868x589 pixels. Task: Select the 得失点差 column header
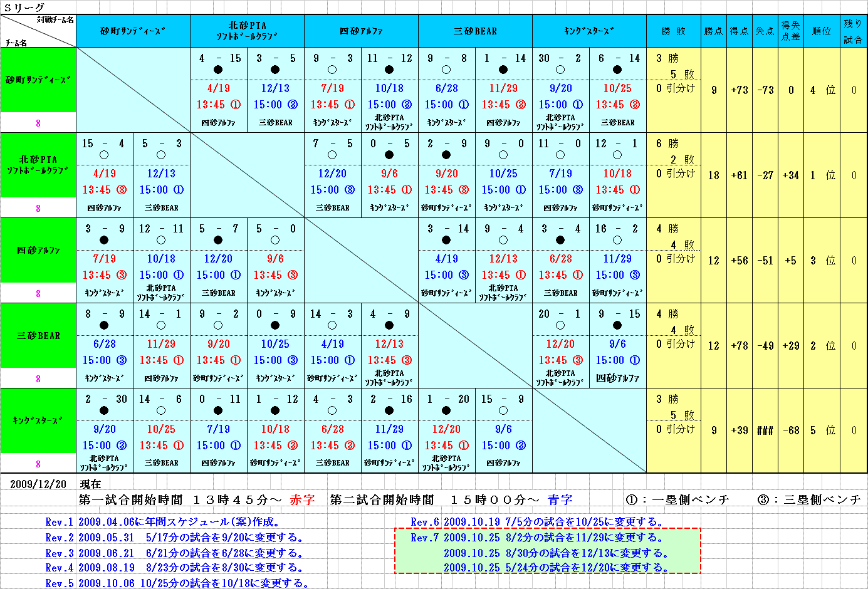click(790, 31)
